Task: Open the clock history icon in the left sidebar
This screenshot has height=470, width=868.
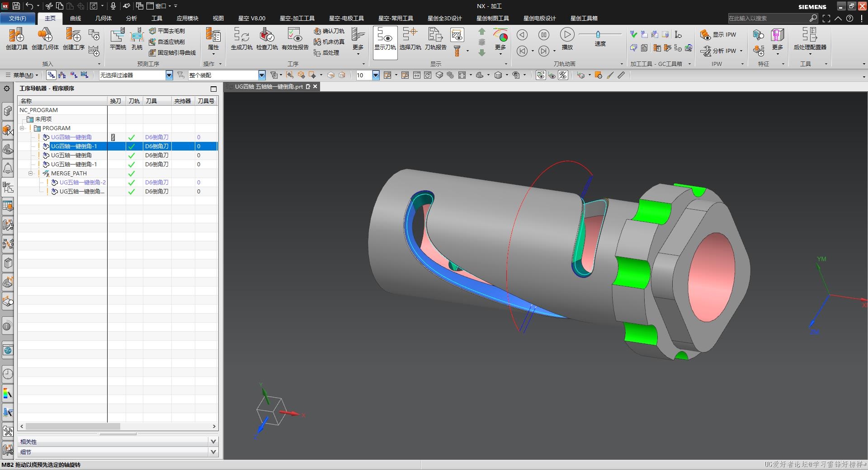Action: pos(8,374)
